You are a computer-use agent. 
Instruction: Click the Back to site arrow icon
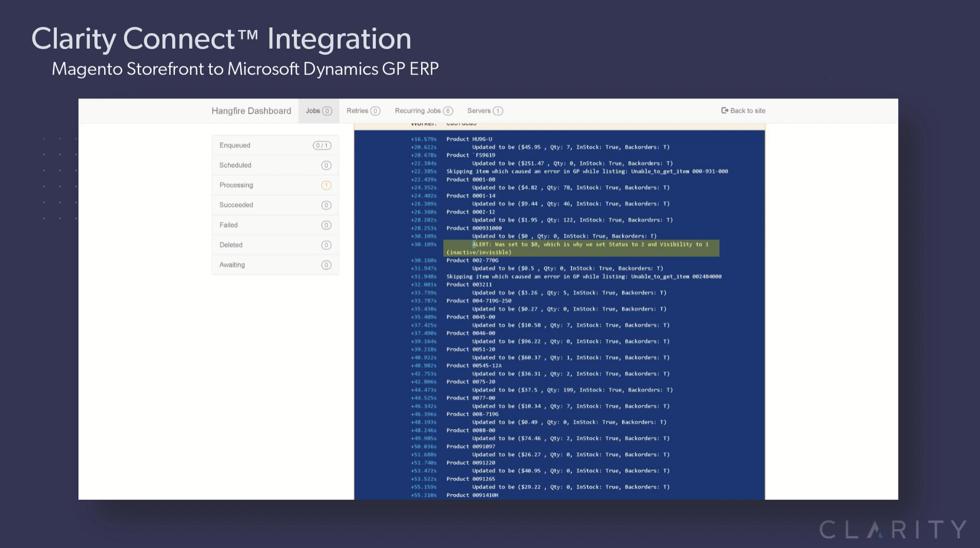pos(724,111)
